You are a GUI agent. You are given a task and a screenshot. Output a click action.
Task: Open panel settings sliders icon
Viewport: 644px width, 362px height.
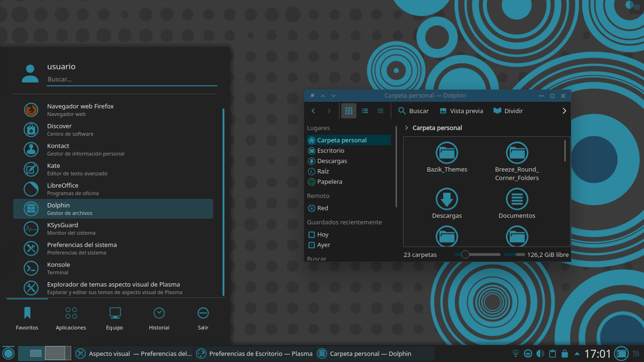point(636,354)
